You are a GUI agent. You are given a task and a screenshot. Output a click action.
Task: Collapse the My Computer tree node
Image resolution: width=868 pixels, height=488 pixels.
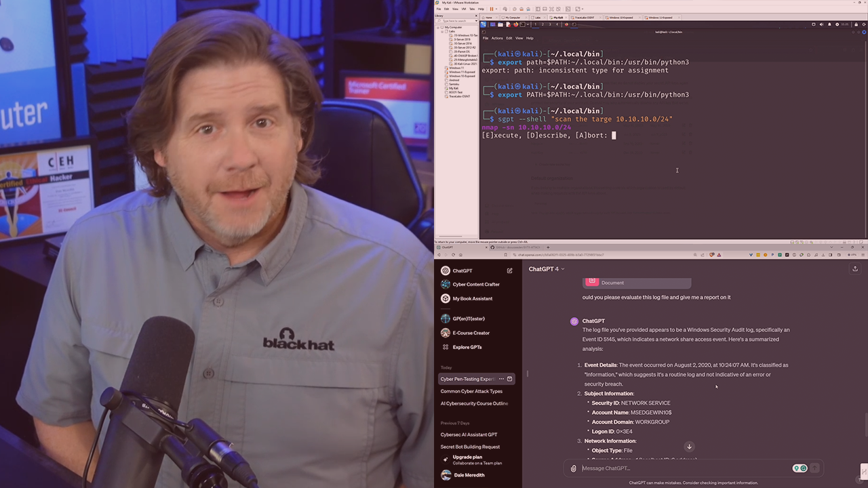pyautogui.click(x=441, y=28)
